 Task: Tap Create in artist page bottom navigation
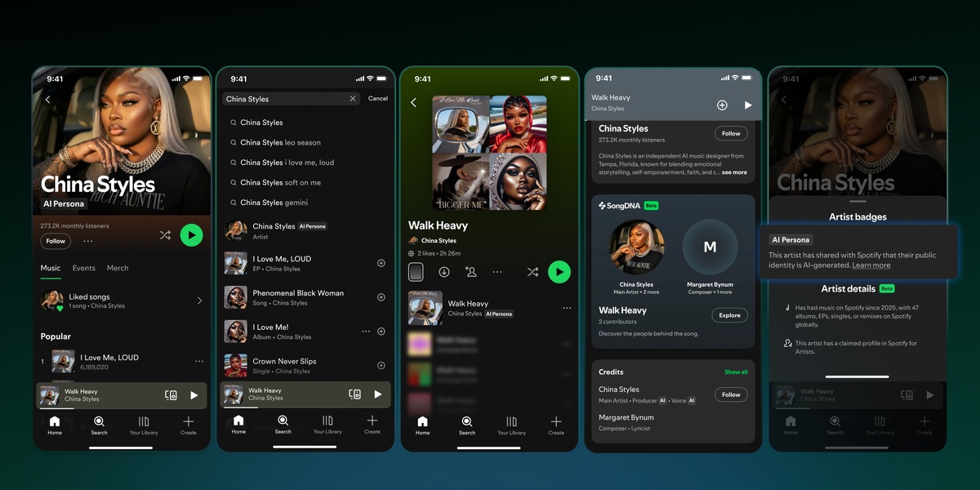[189, 425]
